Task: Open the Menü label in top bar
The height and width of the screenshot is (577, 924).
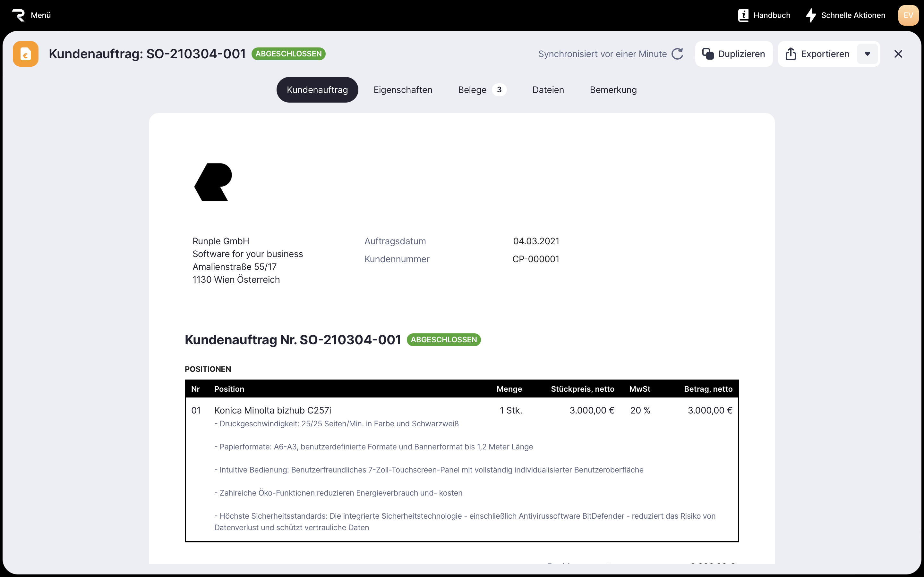Action: click(40, 15)
